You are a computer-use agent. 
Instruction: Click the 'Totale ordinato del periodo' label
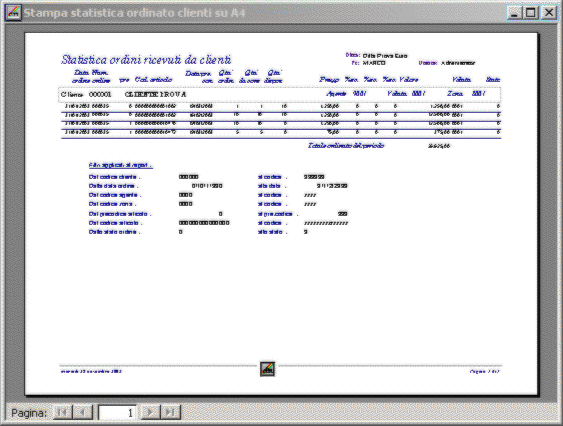tap(346, 145)
